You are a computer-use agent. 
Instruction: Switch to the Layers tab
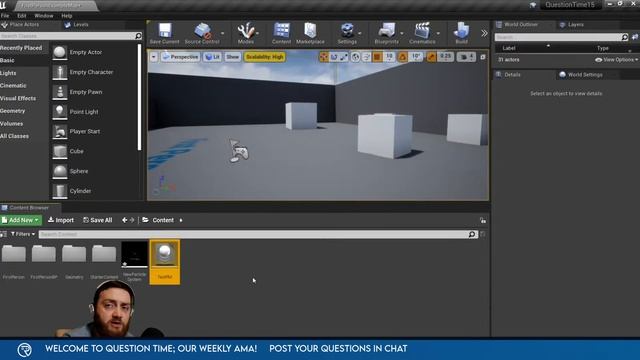[x=572, y=25]
